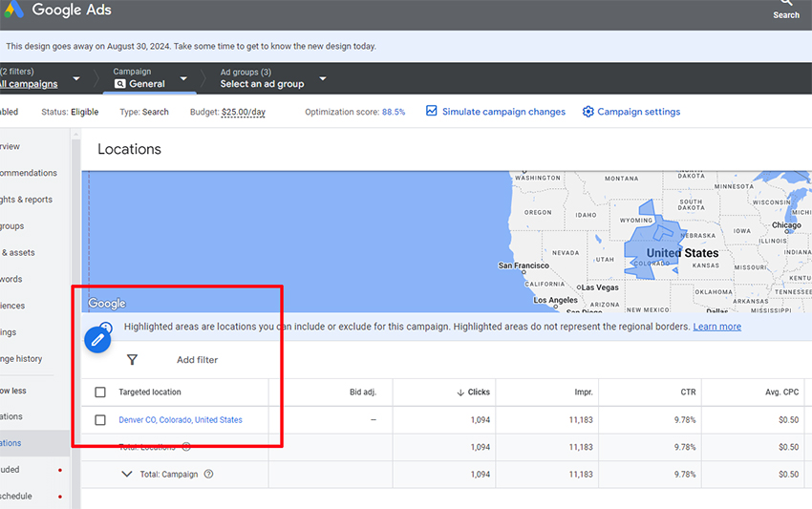812x509 pixels.
Task: Toggle the Targeted location header checkbox
Action: click(x=100, y=392)
